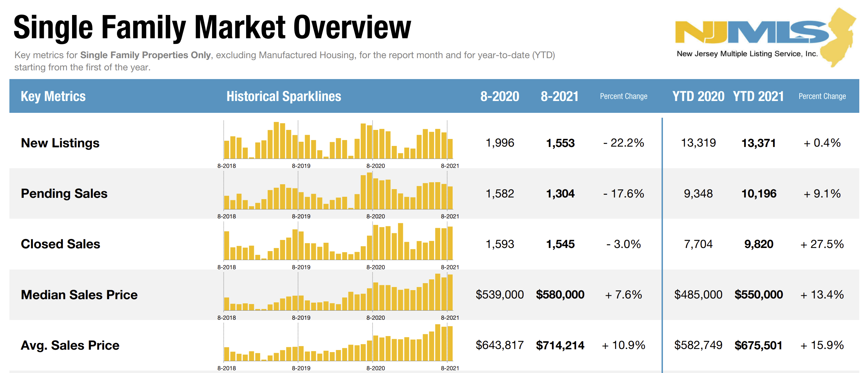Click the 8-2020 column header

point(500,96)
